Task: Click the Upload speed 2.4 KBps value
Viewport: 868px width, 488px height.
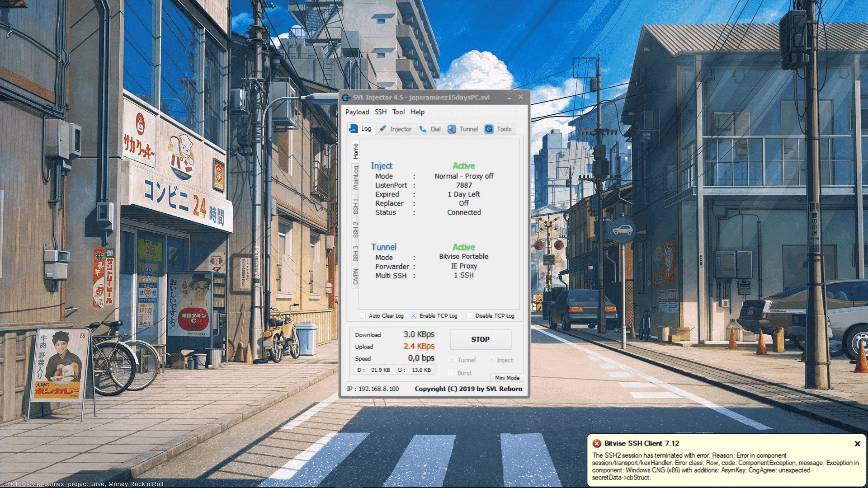Action: point(419,346)
